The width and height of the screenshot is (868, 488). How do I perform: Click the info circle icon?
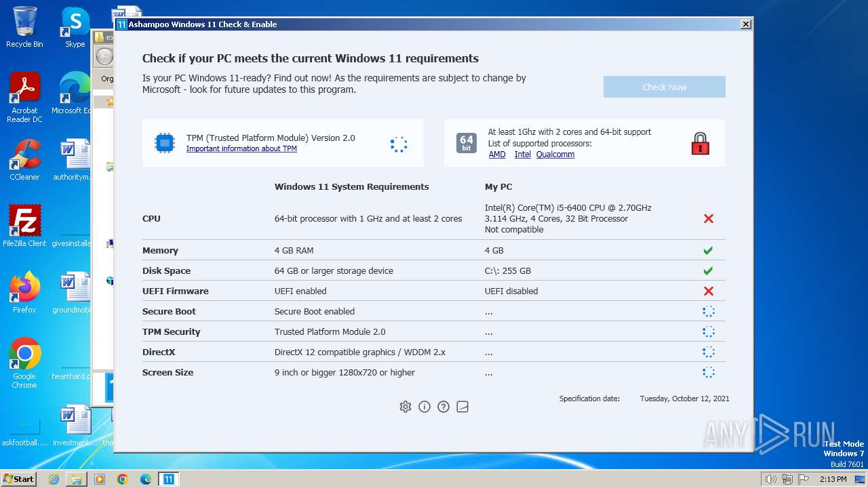pyautogui.click(x=425, y=407)
